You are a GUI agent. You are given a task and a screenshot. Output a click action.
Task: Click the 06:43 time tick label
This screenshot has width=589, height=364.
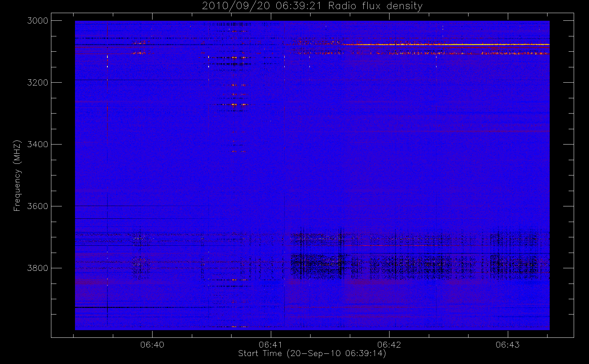coord(507,344)
